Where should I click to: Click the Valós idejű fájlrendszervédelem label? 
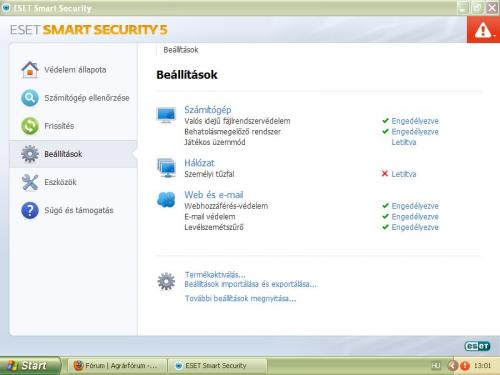pyautogui.click(x=237, y=121)
